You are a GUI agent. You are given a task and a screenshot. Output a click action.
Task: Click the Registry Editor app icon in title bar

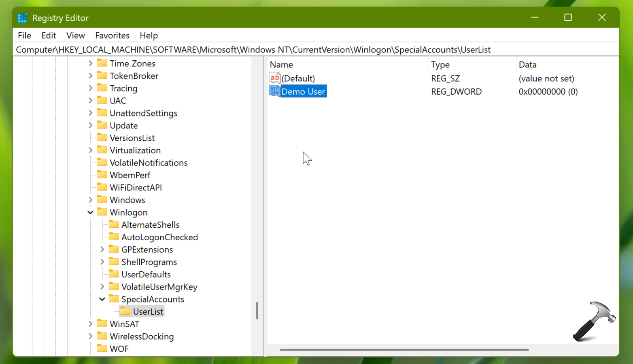[22, 18]
